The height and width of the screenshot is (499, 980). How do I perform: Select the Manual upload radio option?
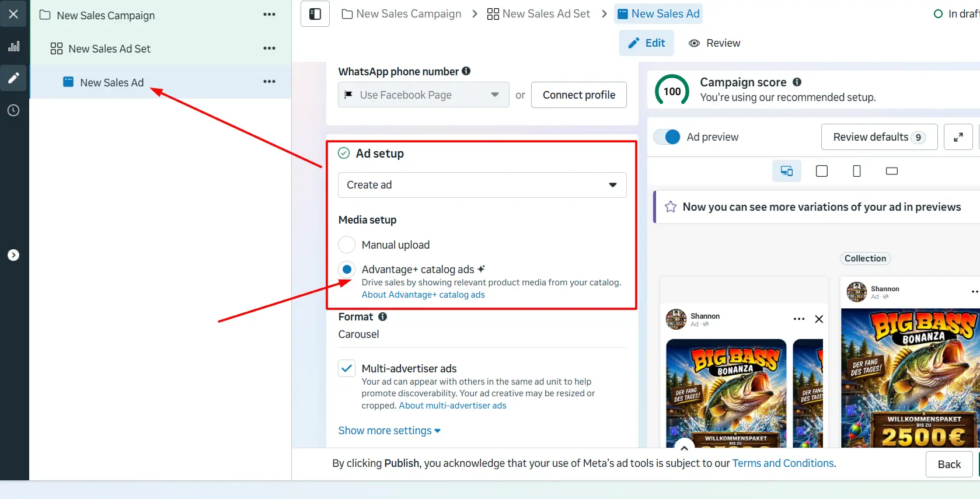347,245
